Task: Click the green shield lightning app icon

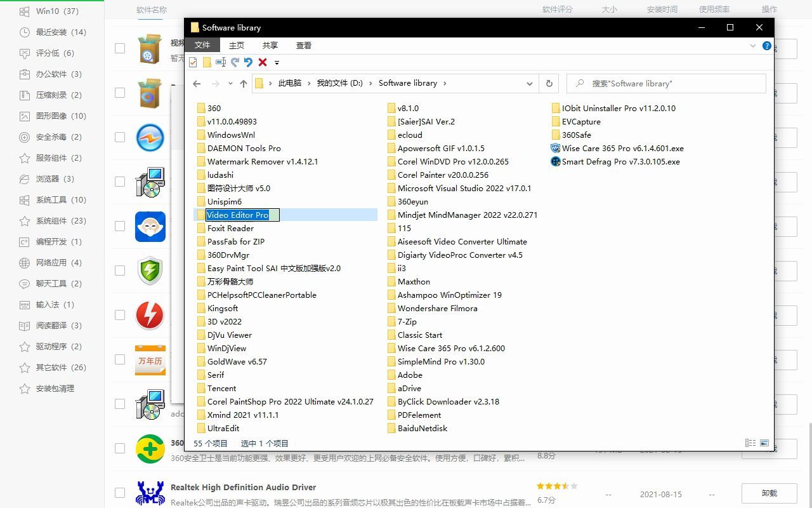Action: coord(150,271)
